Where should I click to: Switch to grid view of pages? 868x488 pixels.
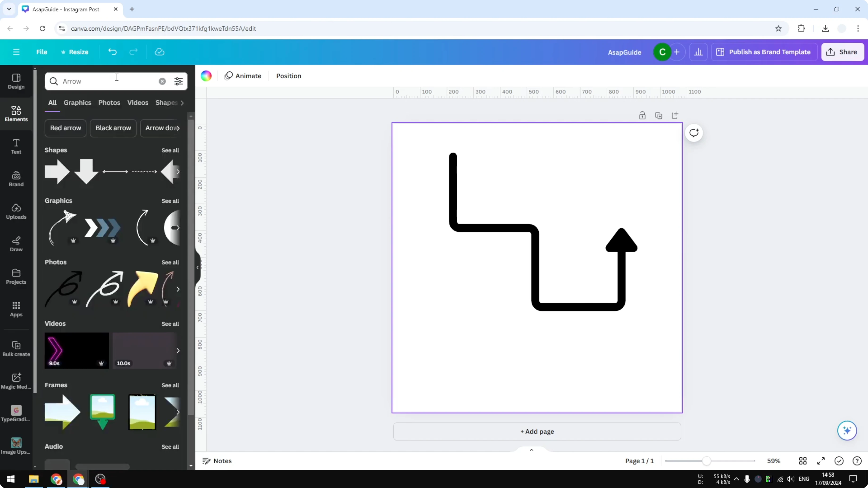coord(803,461)
